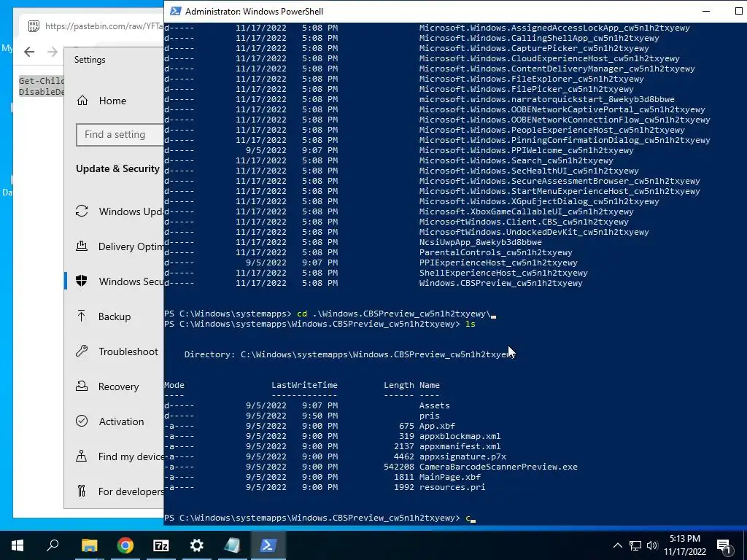Screen dimensions: 747x560
Task: Open taskbar Search magnifier
Action: click(x=53, y=545)
